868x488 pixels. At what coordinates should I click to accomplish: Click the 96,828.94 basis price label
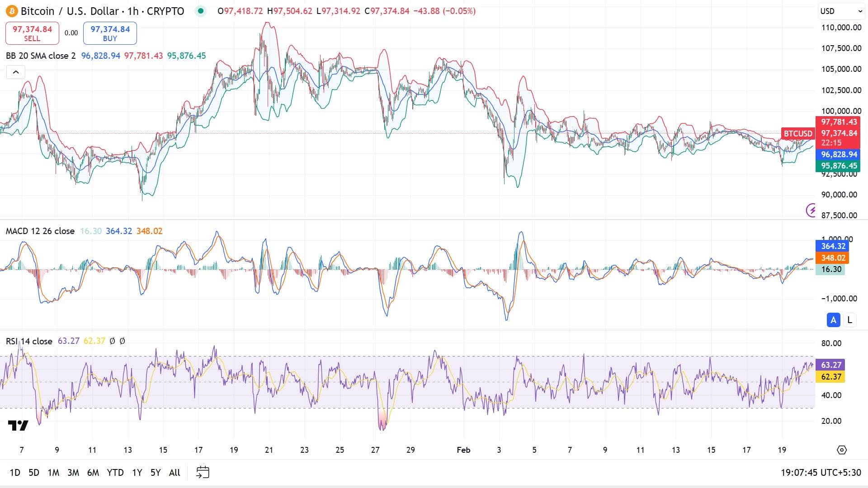pos(839,155)
